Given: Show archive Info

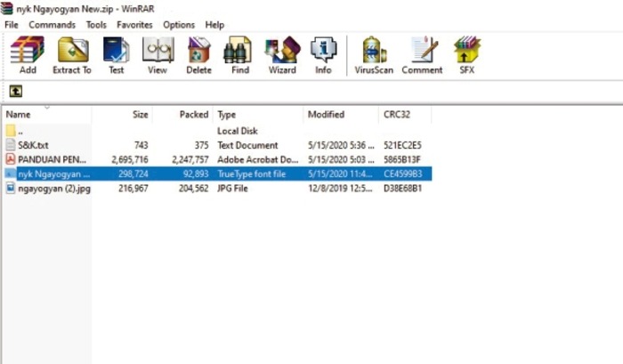Looking at the screenshot, I should (323, 55).
